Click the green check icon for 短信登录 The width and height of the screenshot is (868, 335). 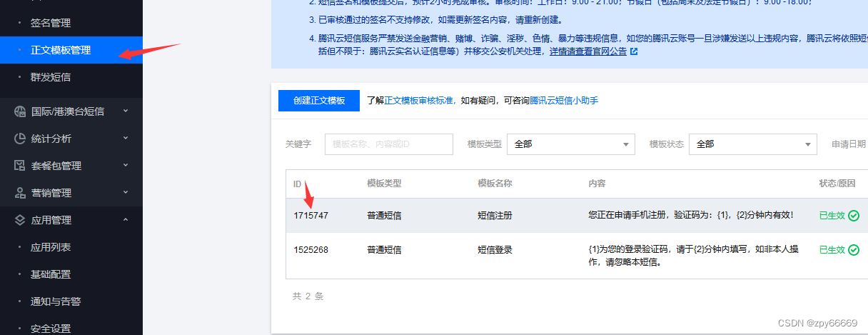pyautogui.click(x=854, y=250)
